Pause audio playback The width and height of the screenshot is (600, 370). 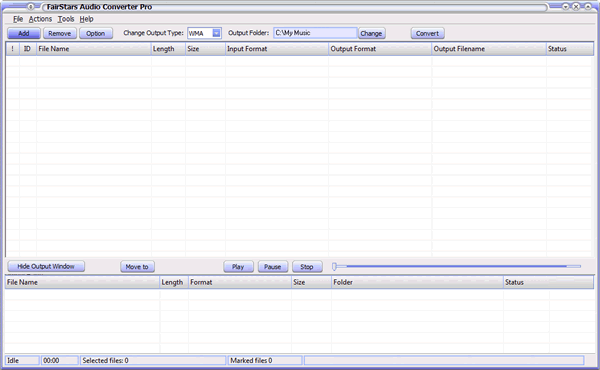point(272,267)
